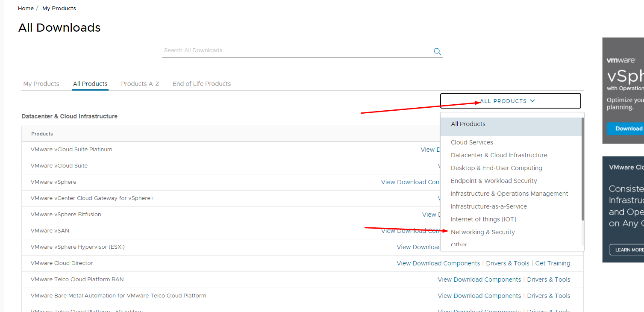Click VMware vSphere product name
This screenshot has width=644, height=312.
click(53, 182)
